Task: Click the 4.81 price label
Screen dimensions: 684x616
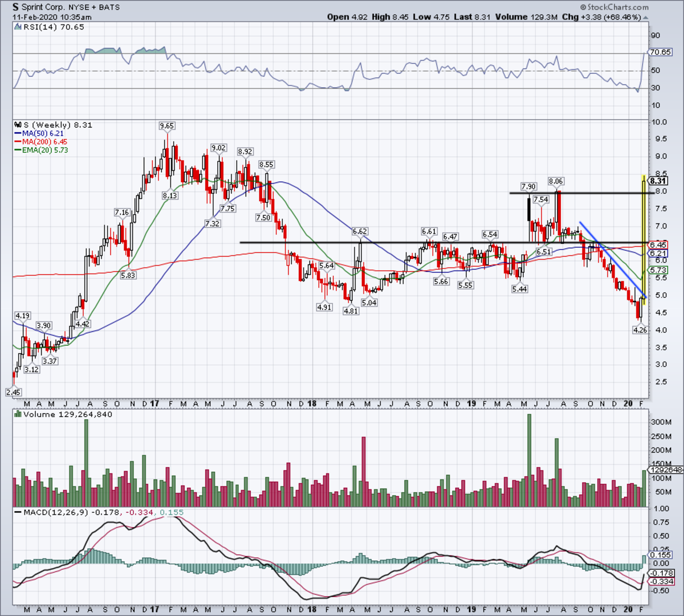Action: point(351,311)
